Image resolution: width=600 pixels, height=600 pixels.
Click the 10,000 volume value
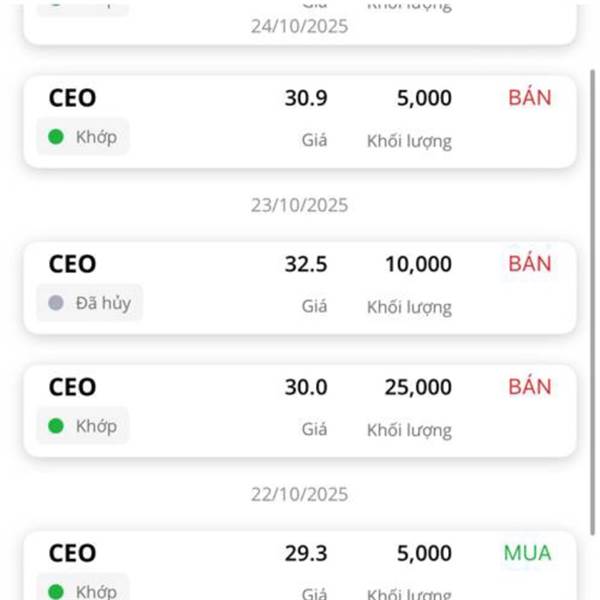pos(418,265)
